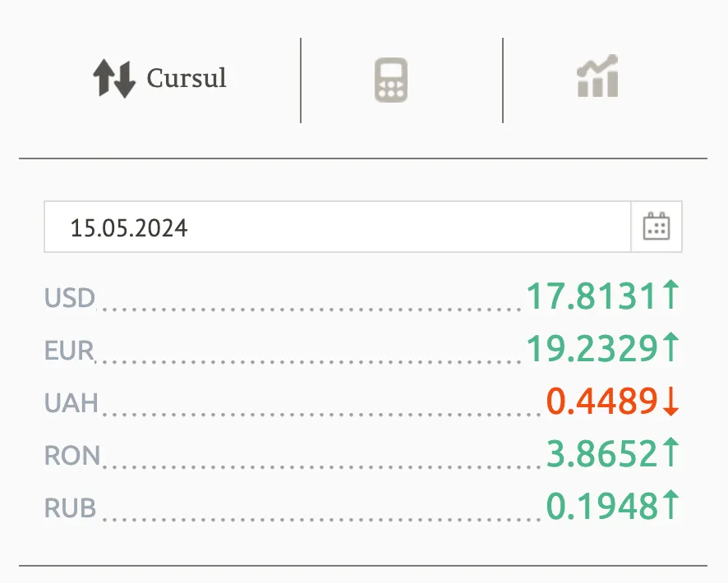728x583 pixels.
Task: Open the calendar date picker icon
Action: pos(657,227)
